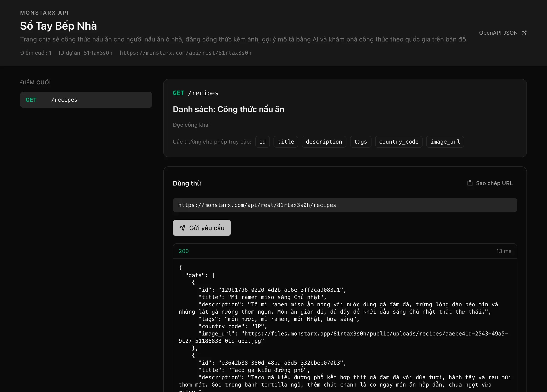Click the title field chip
Screen dimensions: 547x392
click(x=286, y=142)
